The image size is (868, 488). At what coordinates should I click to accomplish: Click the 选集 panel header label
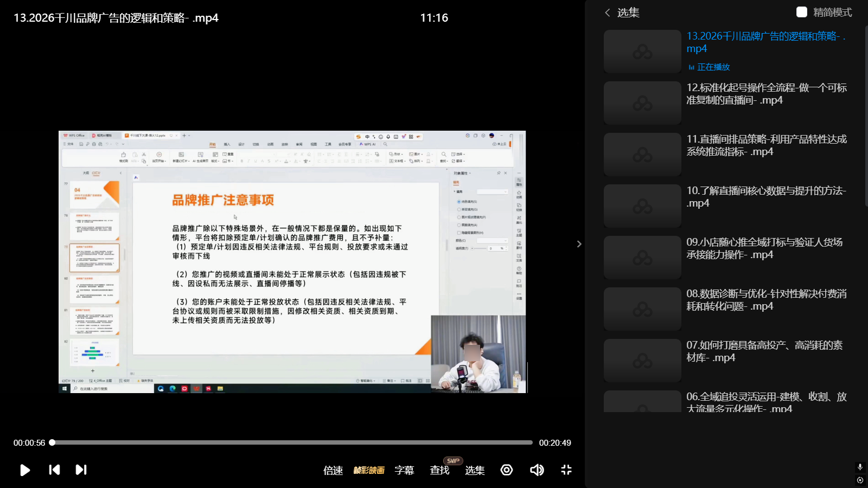[x=628, y=12]
